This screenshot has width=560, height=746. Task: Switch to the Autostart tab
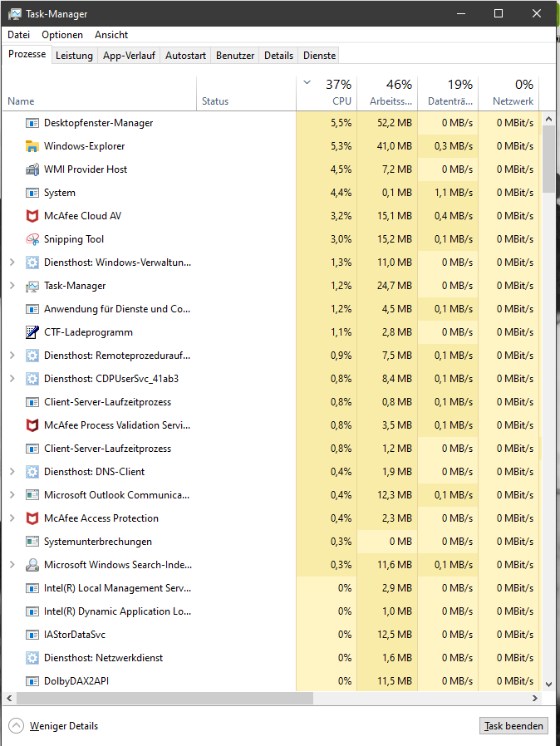point(185,56)
